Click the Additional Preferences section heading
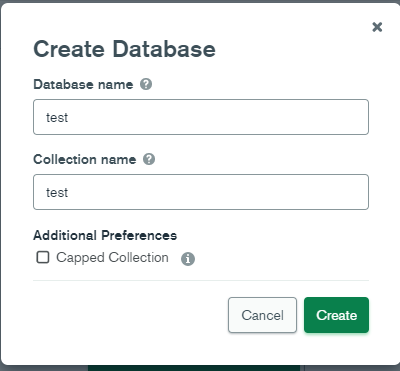The image size is (400, 371). pyautogui.click(x=105, y=235)
